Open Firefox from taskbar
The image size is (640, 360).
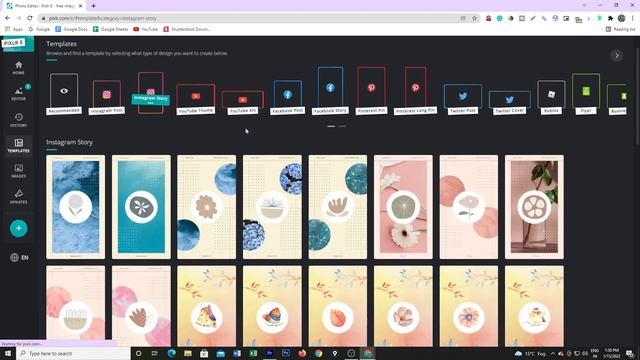tap(302, 353)
